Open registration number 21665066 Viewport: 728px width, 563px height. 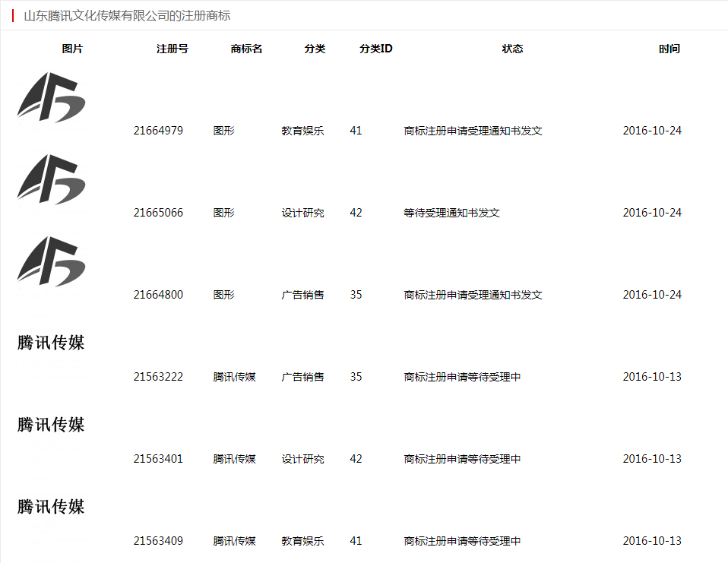click(x=158, y=213)
